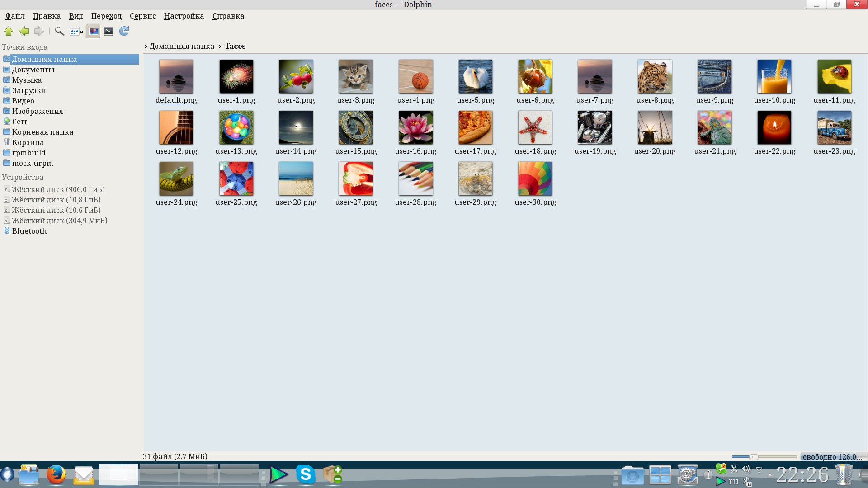This screenshot has height=488, width=868.
Task: Open search with the magnifier icon
Action: (x=59, y=31)
